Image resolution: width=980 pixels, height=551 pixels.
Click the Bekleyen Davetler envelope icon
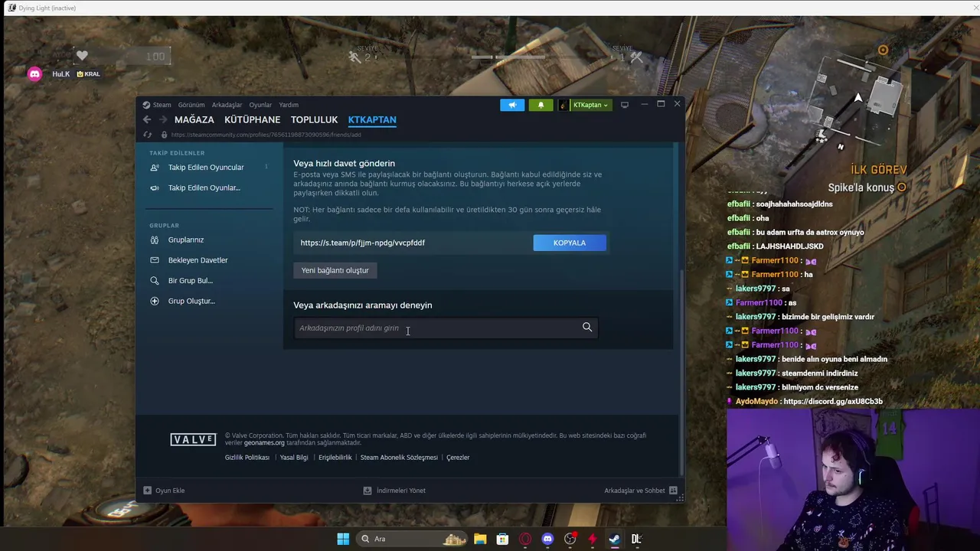155,260
